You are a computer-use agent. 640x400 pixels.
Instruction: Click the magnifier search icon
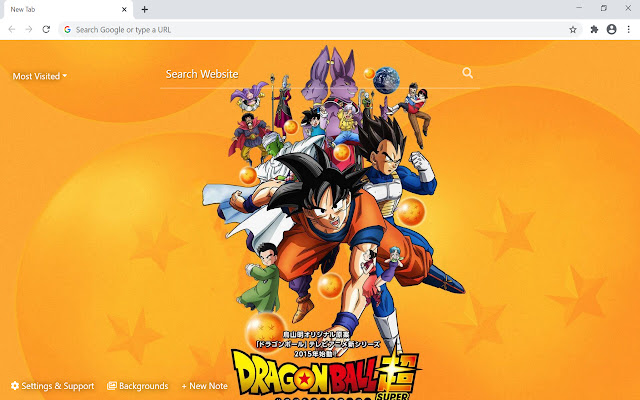468,73
